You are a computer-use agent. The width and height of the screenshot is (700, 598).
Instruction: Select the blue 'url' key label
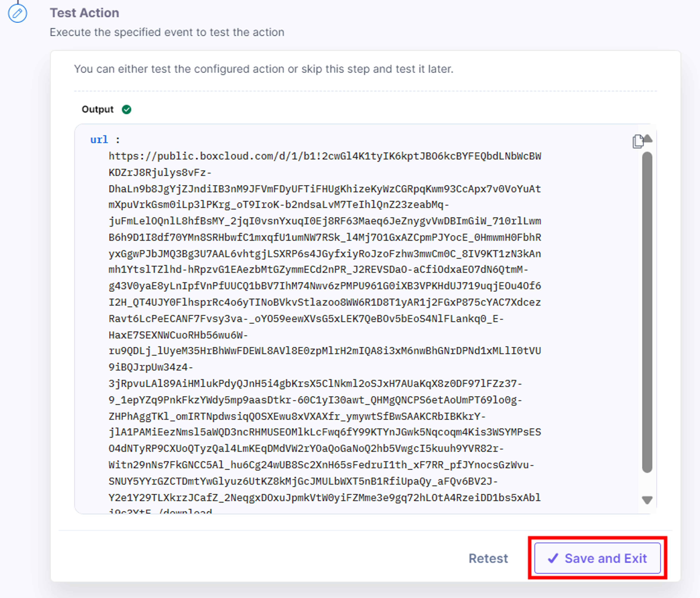tap(99, 140)
